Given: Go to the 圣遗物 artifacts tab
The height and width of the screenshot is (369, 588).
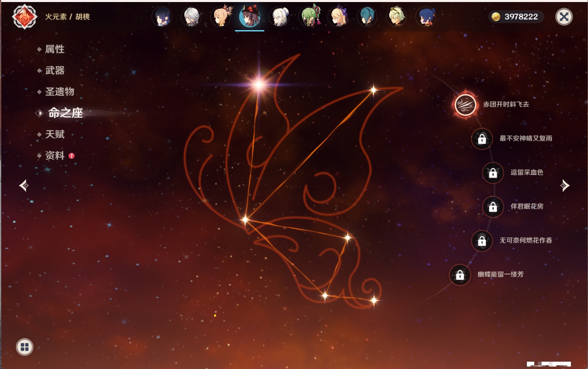Looking at the screenshot, I should click(x=59, y=92).
